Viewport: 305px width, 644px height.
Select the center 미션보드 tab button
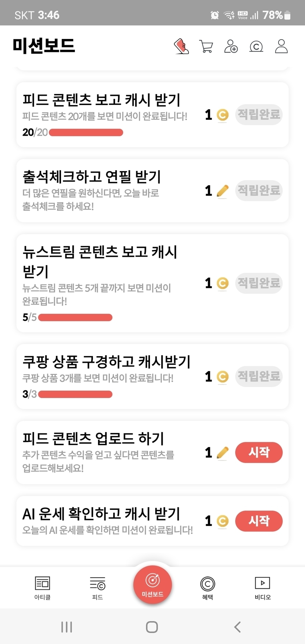coord(152,584)
